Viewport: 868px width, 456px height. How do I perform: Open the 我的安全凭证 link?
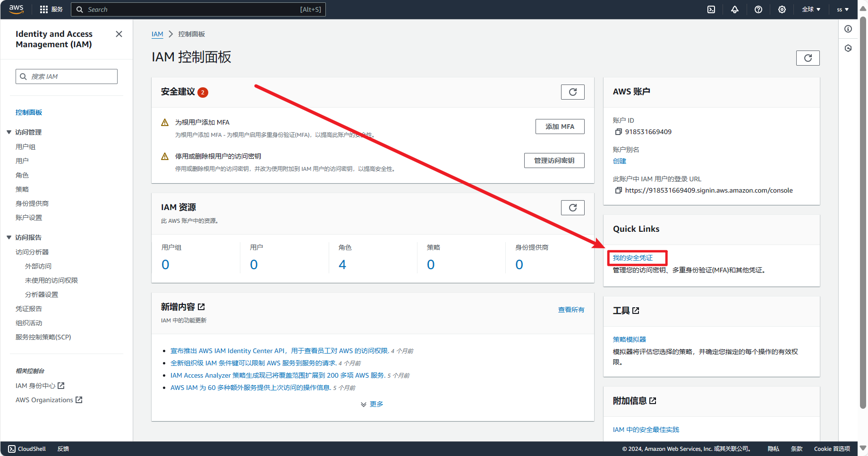(632, 258)
